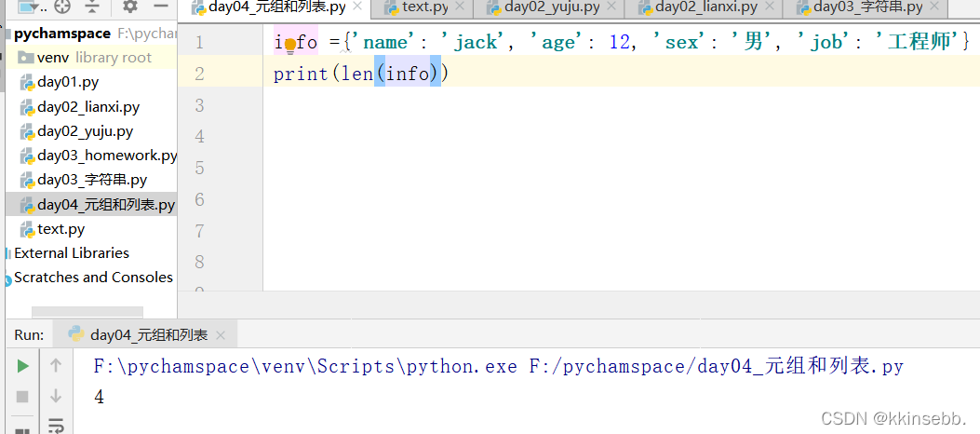Click the output value 4 in console

[99, 397]
